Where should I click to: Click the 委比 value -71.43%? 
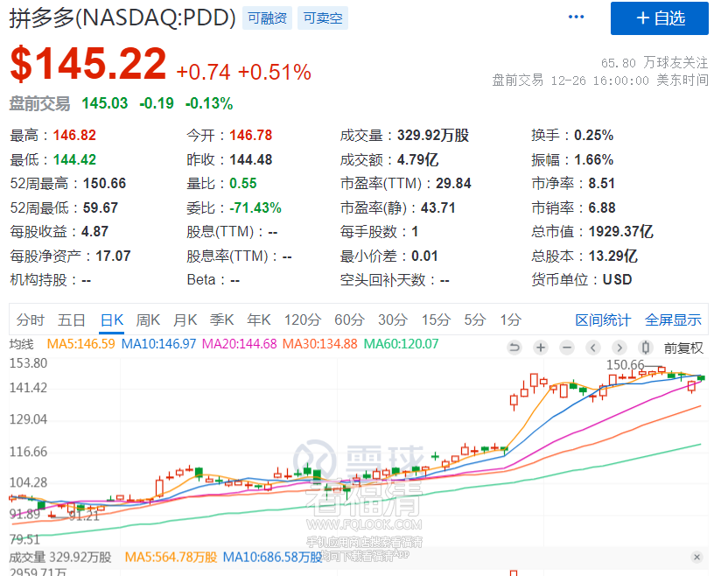click(x=255, y=208)
